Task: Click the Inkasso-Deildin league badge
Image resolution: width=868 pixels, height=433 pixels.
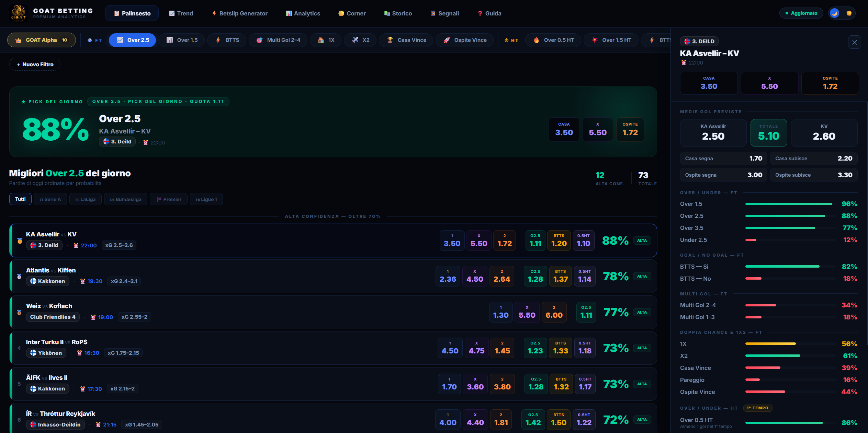Action: point(55,425)
